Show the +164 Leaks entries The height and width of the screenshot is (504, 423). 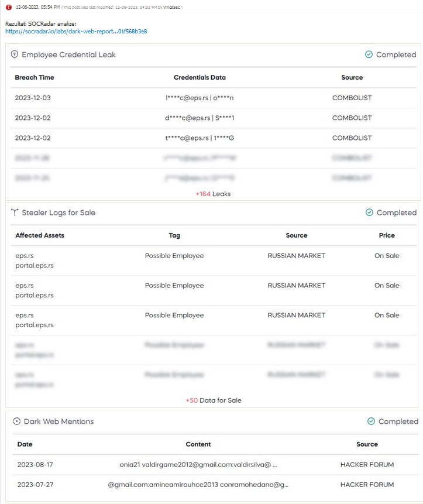tap(213, 194)
